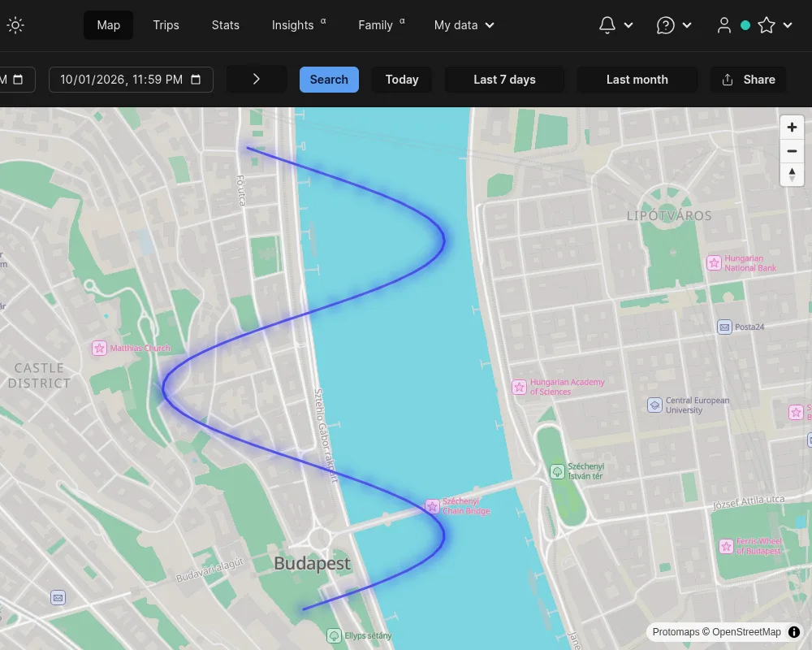Click the Széchenyi Chain Bridge marker
The image size is (812, 650).
point(433,506)
